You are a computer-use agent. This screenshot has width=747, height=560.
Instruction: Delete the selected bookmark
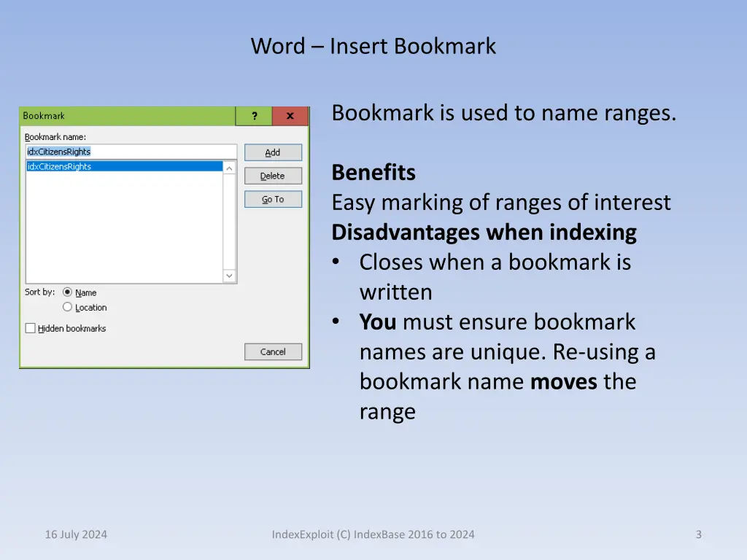(273, 176)
